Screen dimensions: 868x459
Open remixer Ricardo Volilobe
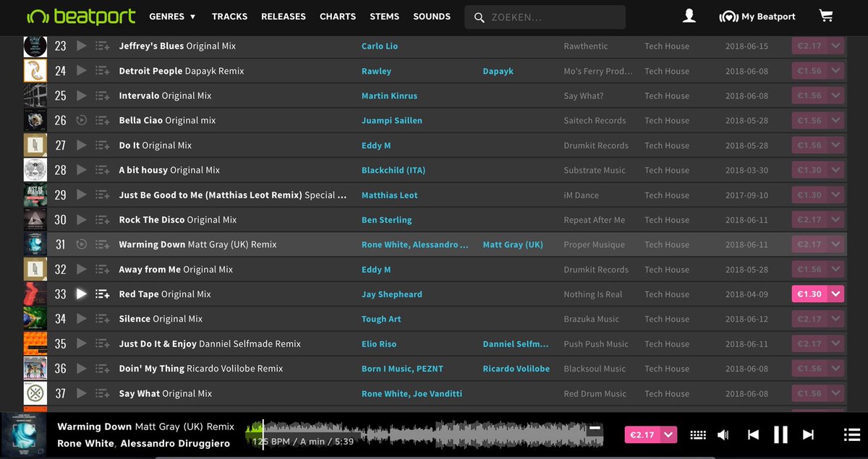516,369
